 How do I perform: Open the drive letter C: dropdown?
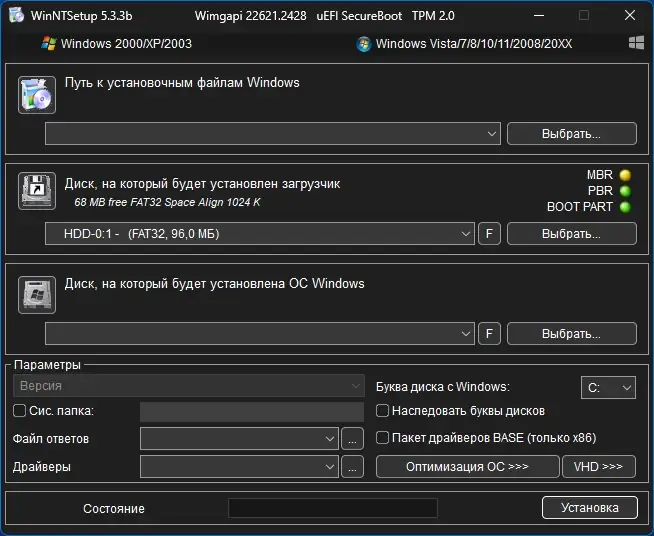point(608,388)
